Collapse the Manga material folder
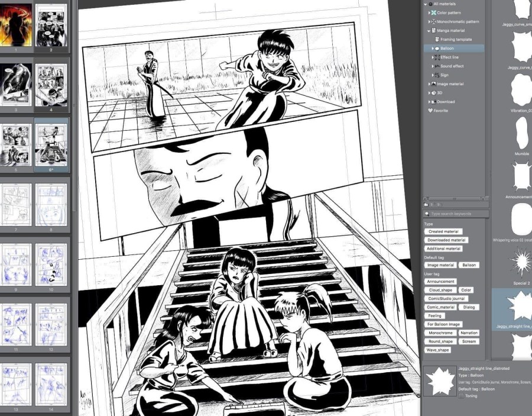Image resolution: width=532 pixels, height=416 pixels. pyautogui.click(x=429, y=31)
